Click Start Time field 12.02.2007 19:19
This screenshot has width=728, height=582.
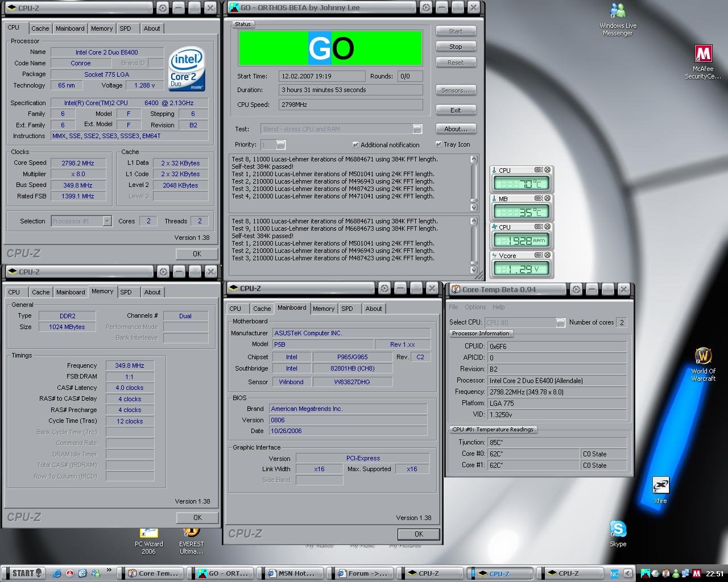tap(322, 76)
